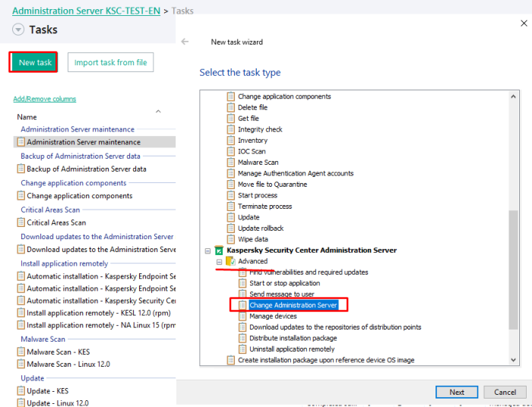
Task: Click the Update rollback task icon
Action: pyautogui.click(x=231, y=229)
